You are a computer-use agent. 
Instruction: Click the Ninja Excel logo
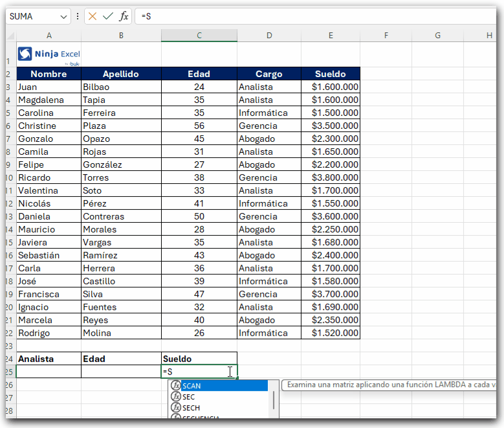point(49,54)
